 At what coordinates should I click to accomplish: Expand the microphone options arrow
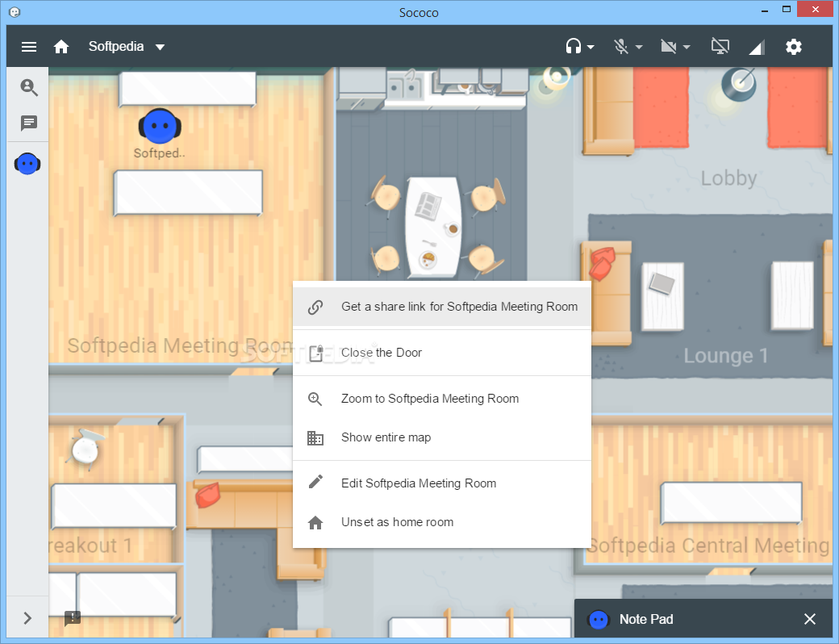[639, 47]
